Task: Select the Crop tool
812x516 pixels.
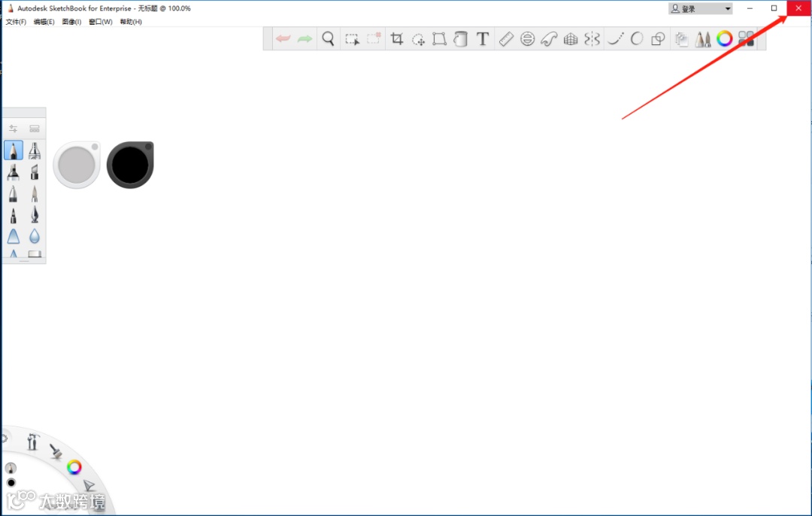Action: tap(397, 39)
